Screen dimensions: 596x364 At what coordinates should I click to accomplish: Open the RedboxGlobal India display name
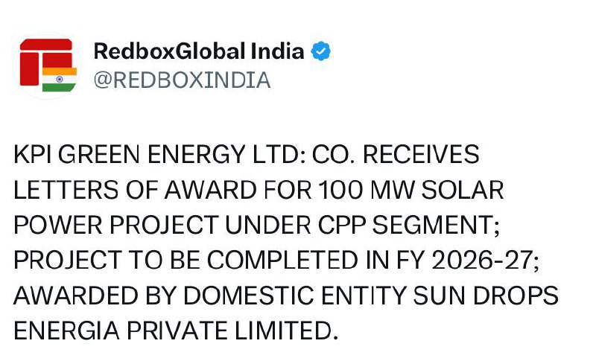point(199,51)
